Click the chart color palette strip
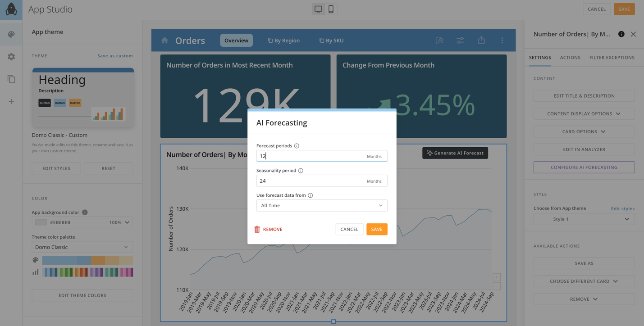Screen dimensions: 644x326 click(x=88, y=272)
